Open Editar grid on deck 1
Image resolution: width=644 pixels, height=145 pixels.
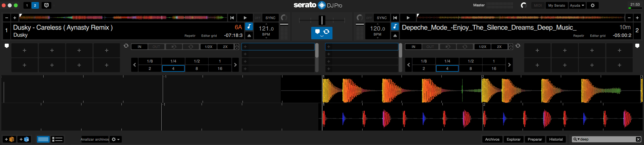tap(209, 36)
